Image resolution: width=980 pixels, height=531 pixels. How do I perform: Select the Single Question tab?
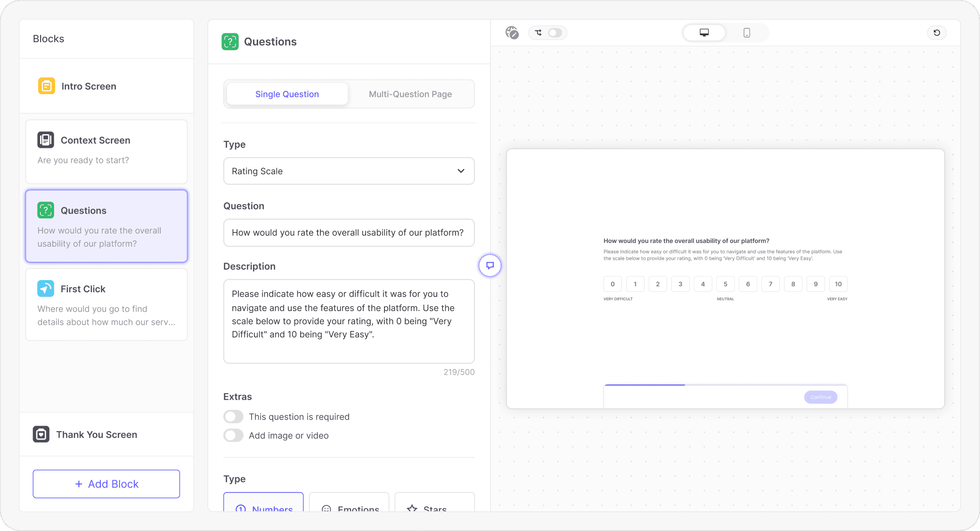coord(287,94)
